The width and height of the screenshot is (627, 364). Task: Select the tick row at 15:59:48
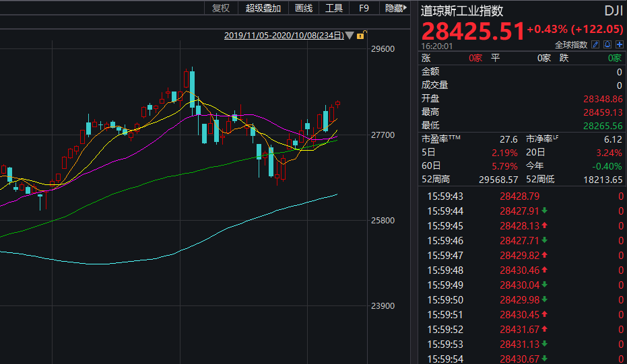pos(522,270)
